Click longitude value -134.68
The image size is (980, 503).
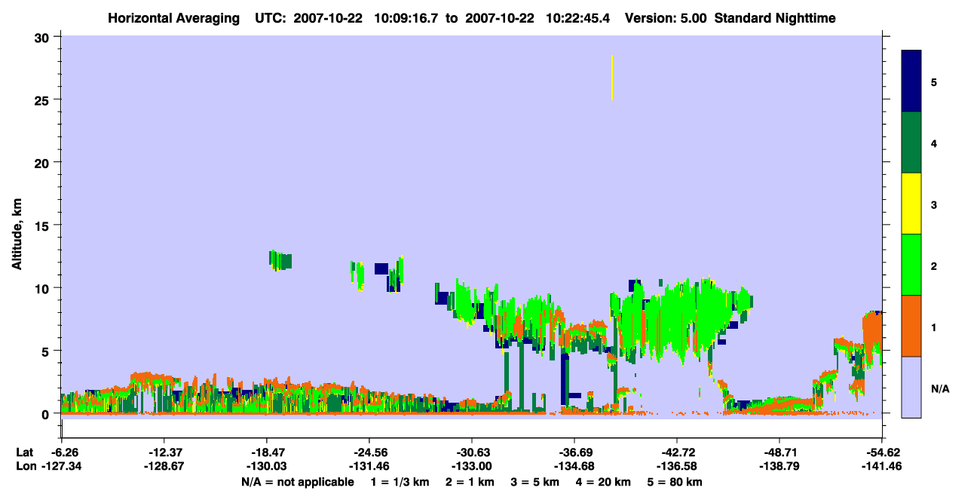574,467
